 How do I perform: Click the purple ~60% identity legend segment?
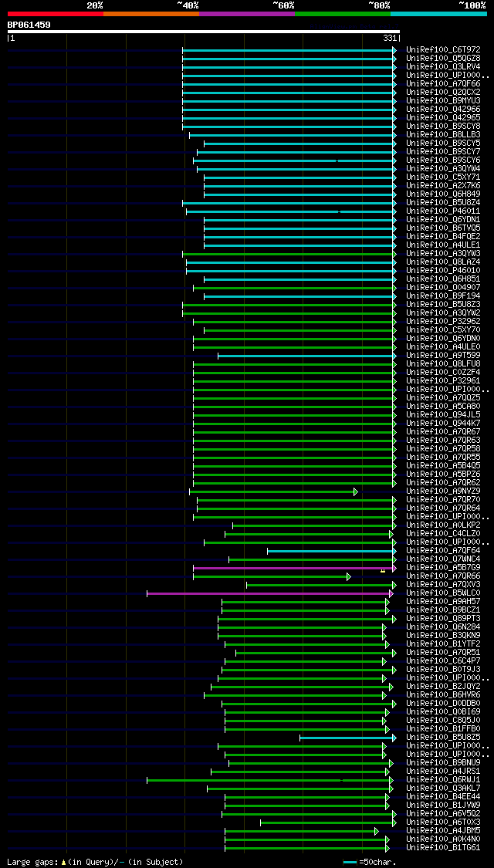click(247, 13)
